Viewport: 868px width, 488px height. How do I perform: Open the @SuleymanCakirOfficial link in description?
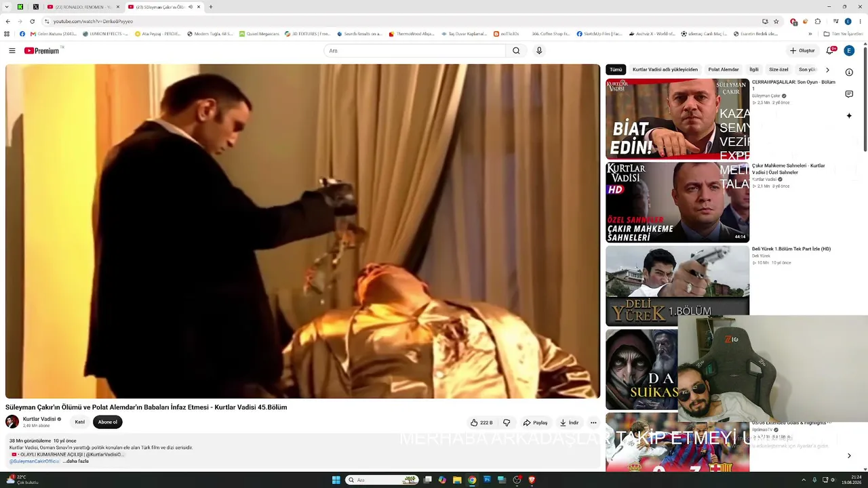pos(35,462)
